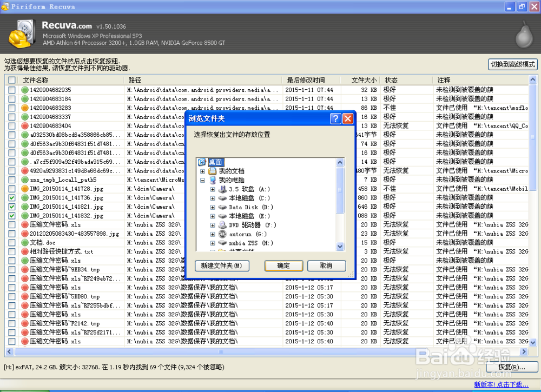Sort by 最后修改时间 column header
This screenshot has height=392, width=541.
tap(312, 80)
